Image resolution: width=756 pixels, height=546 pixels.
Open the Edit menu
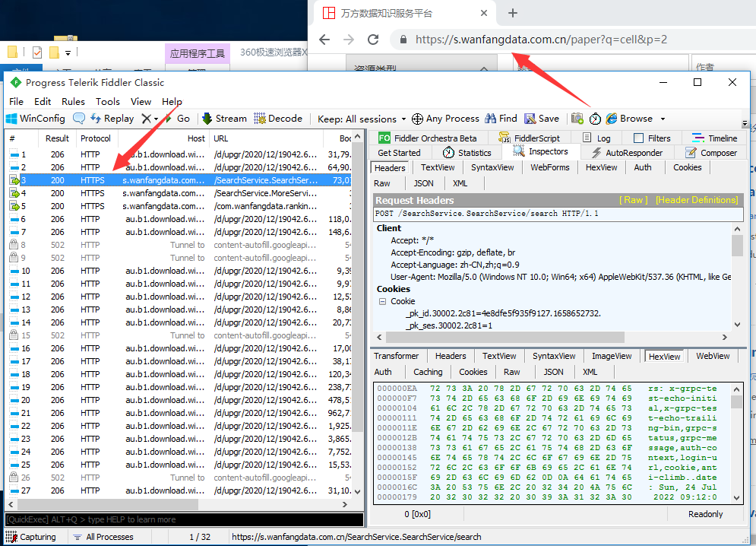pos(43,101)
